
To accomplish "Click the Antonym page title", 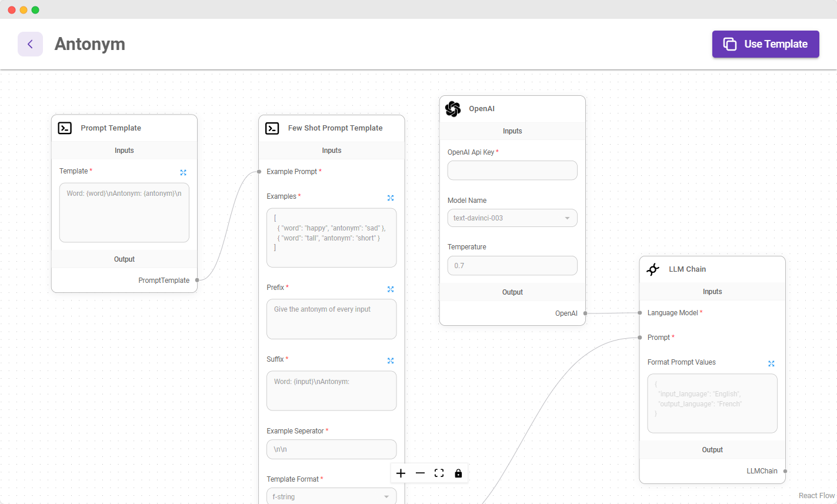I will pyautogui.click(x=90, y=44).
